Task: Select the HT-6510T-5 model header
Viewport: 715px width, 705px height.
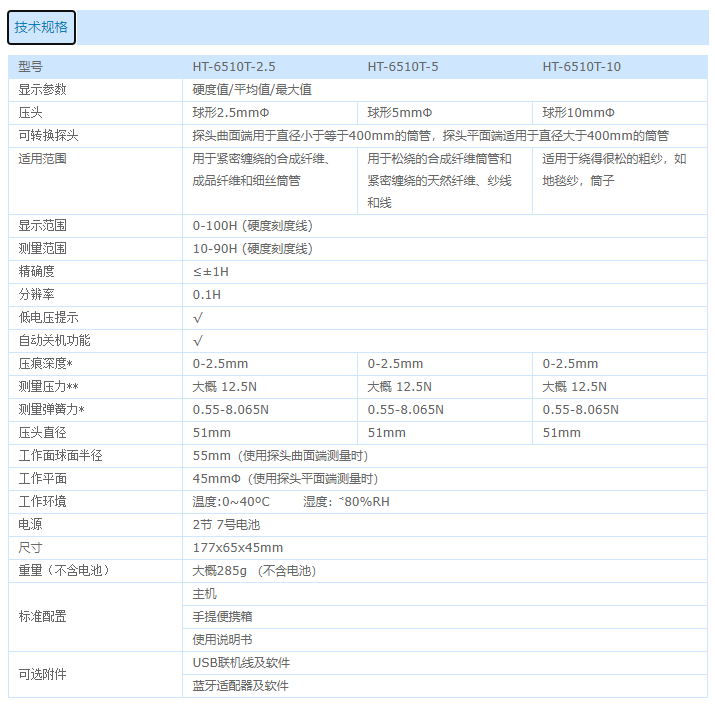Action: (403, 67)
